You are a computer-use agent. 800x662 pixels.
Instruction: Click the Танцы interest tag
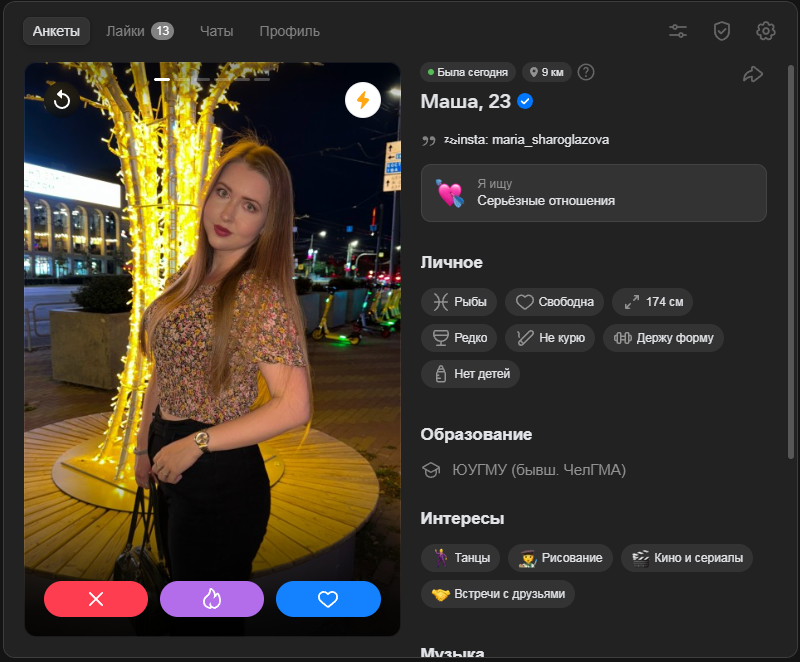tap(460, 557)
